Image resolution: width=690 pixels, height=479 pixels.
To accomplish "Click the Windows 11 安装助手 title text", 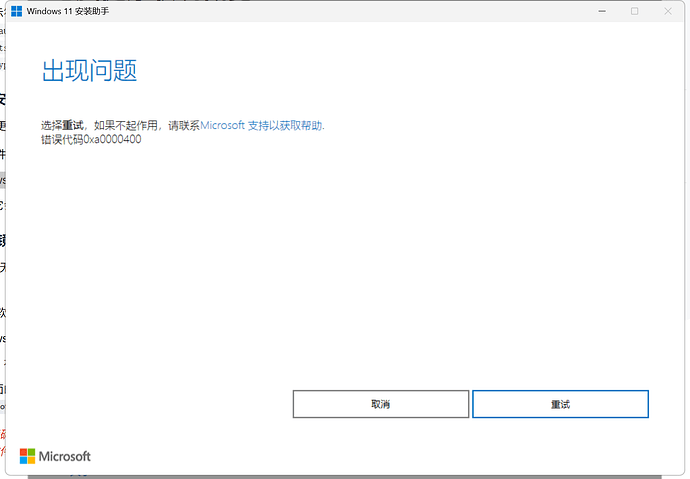I will coord(68,11).
